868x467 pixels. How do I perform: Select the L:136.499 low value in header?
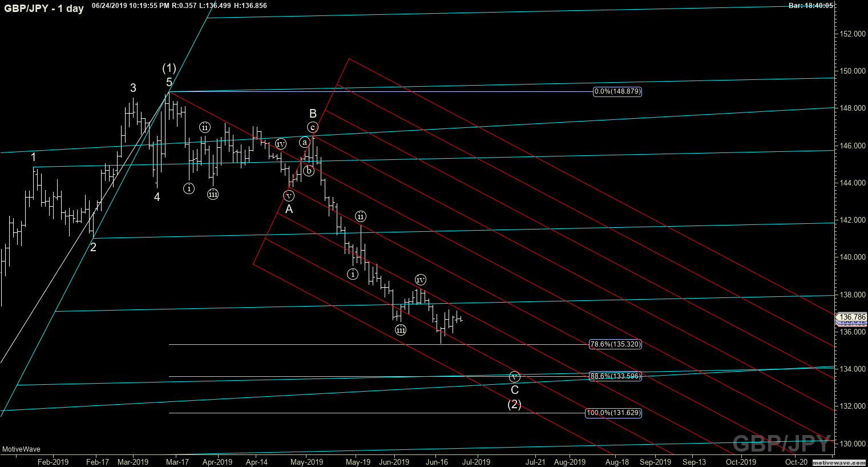click(x=216, y=6)
